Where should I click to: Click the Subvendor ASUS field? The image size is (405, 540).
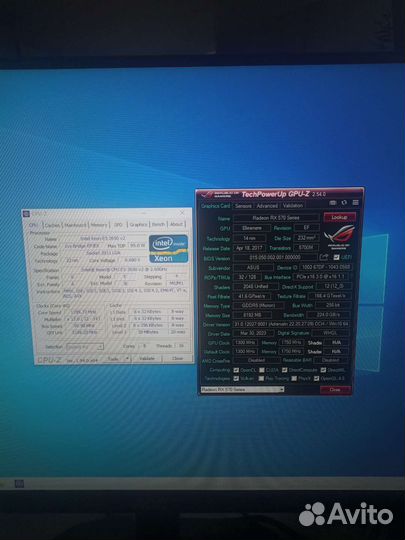tap(253, 267)
